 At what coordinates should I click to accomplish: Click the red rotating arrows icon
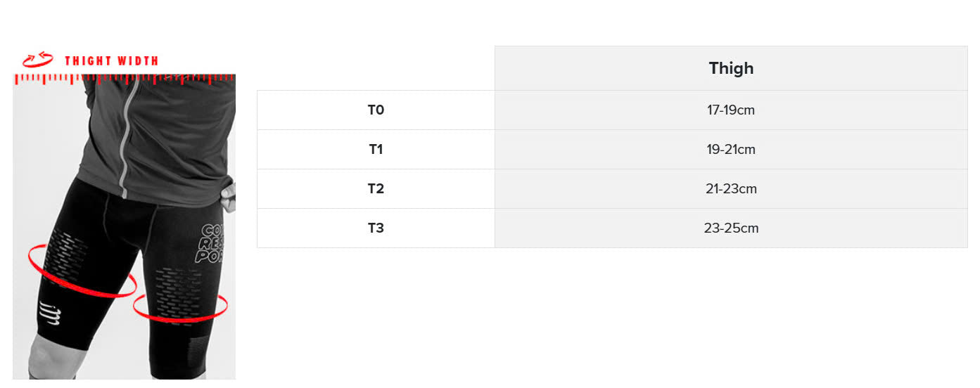[38, 59]
